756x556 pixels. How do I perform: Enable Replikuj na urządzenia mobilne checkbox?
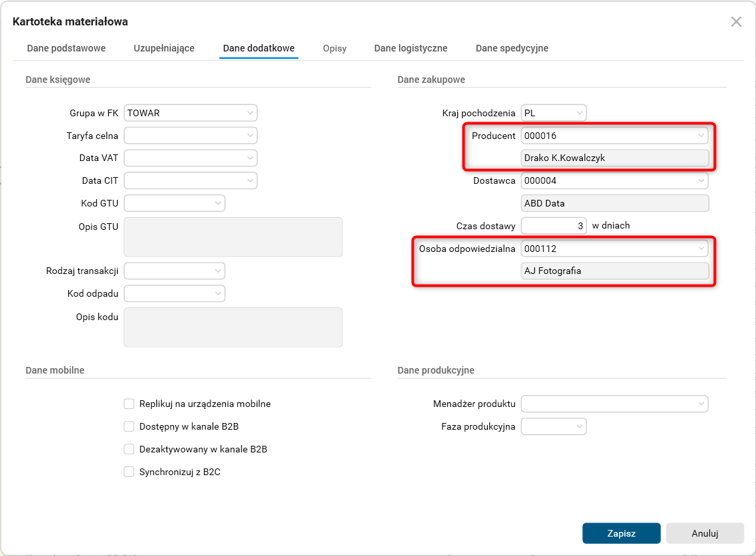[129, 404]
